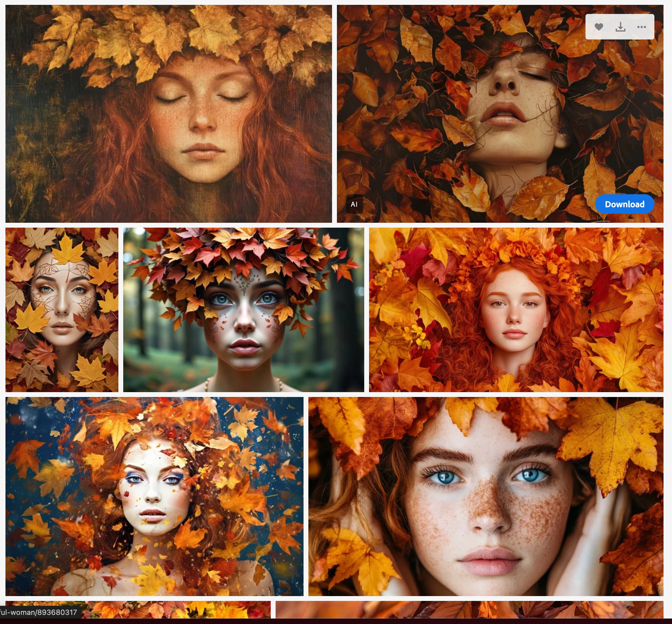The height and width of the screenshot is (624, 672).
Task: Select the blue-background woman with blue eyeshadow
Action: pyautogui.click(x=154, y=496)
